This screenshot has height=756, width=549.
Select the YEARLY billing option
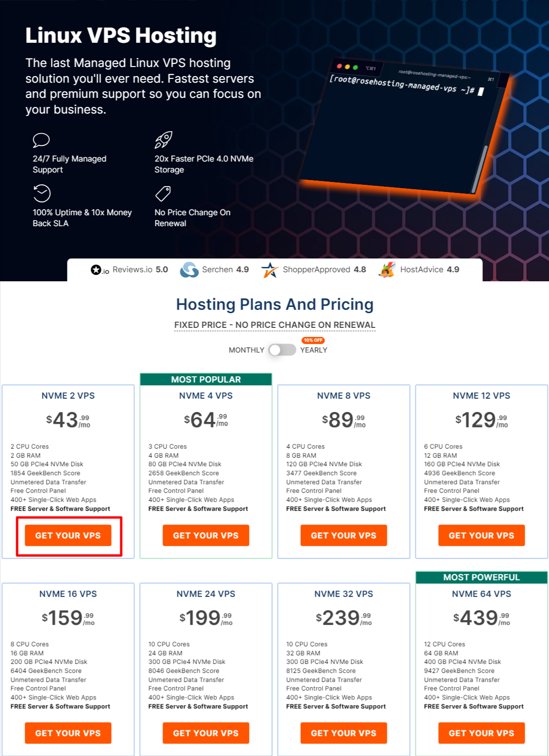313,350
